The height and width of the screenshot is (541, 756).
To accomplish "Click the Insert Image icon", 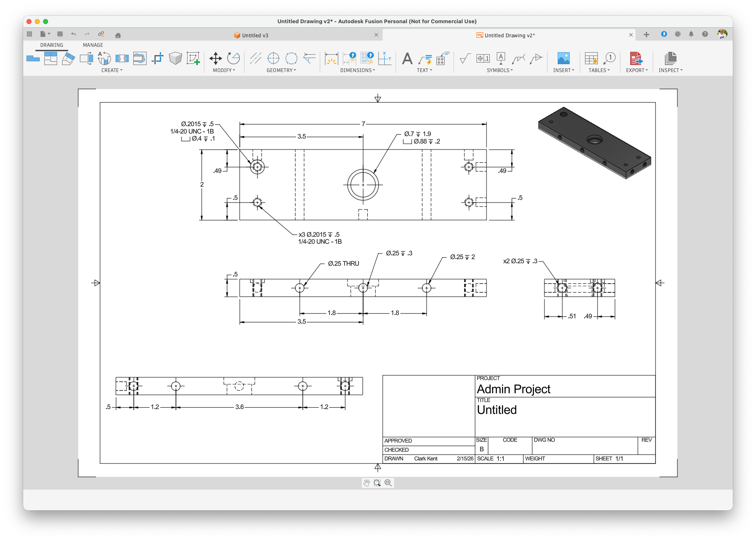I will (563, 58).
